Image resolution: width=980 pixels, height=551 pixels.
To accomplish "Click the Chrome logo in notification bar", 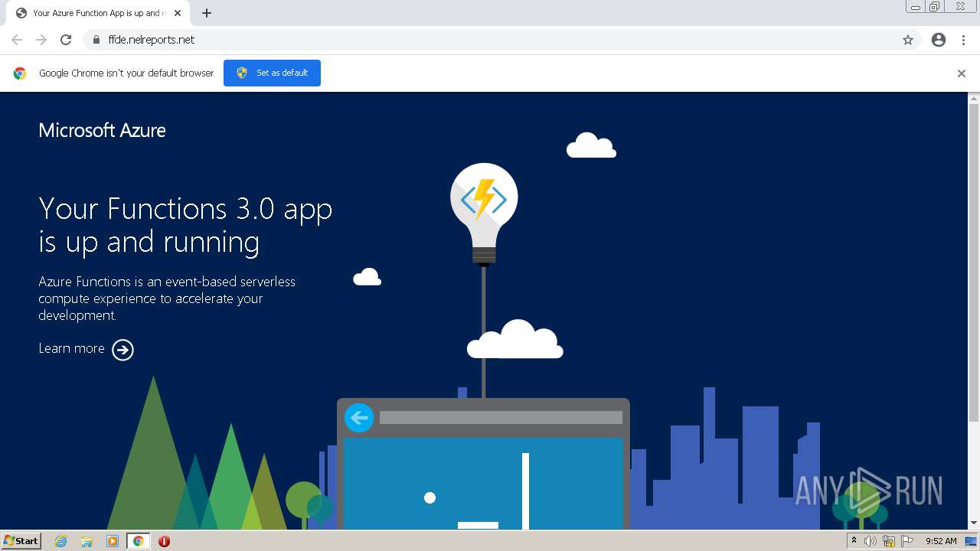I will (x=20, y=73).
